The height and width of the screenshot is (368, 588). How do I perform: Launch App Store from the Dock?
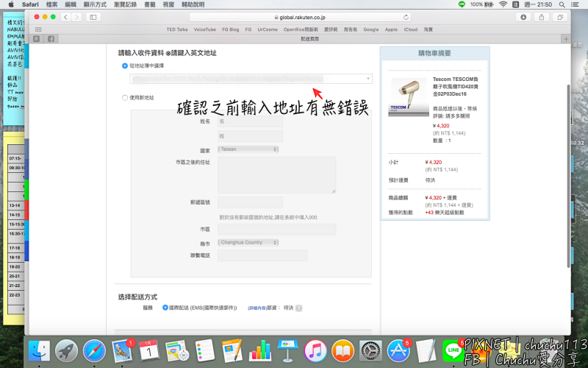tap(398, 350)
